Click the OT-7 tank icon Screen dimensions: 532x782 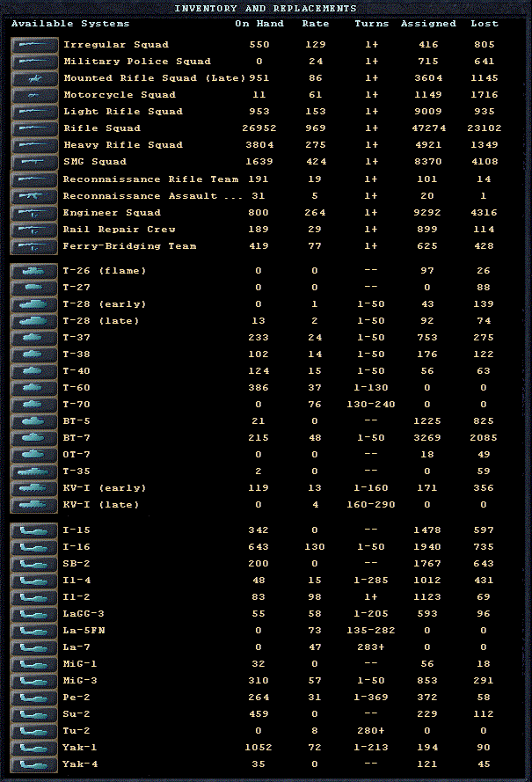[x=34, y=455]
